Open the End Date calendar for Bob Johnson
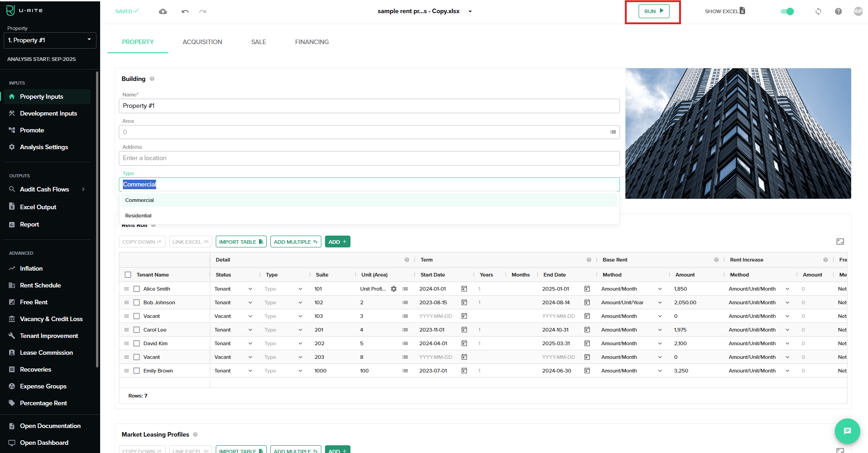 (587, 302)
